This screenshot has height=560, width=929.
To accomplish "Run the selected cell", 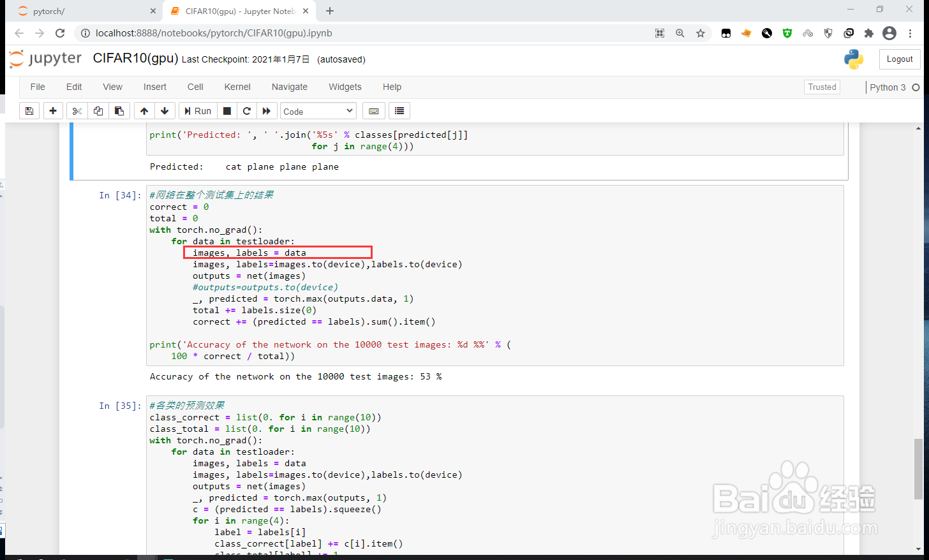I will (198, 111).
